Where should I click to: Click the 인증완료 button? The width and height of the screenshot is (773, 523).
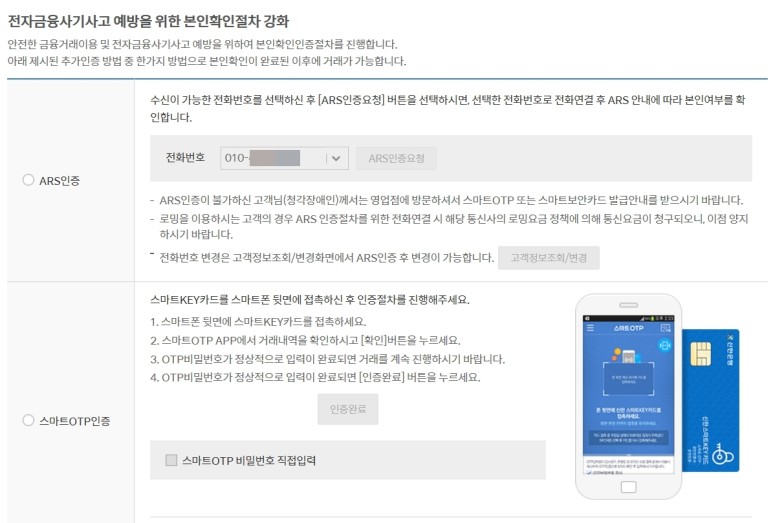pyautogui.click(x=348, y=409)
